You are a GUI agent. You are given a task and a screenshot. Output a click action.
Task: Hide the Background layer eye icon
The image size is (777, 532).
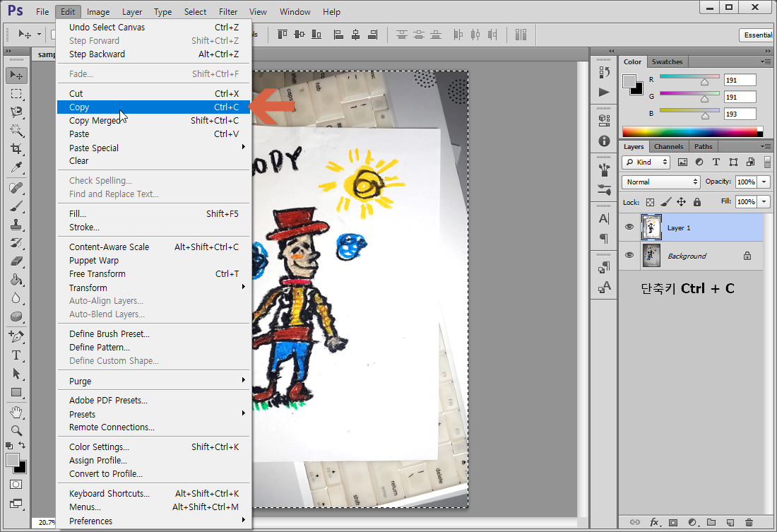coord(629,255)
